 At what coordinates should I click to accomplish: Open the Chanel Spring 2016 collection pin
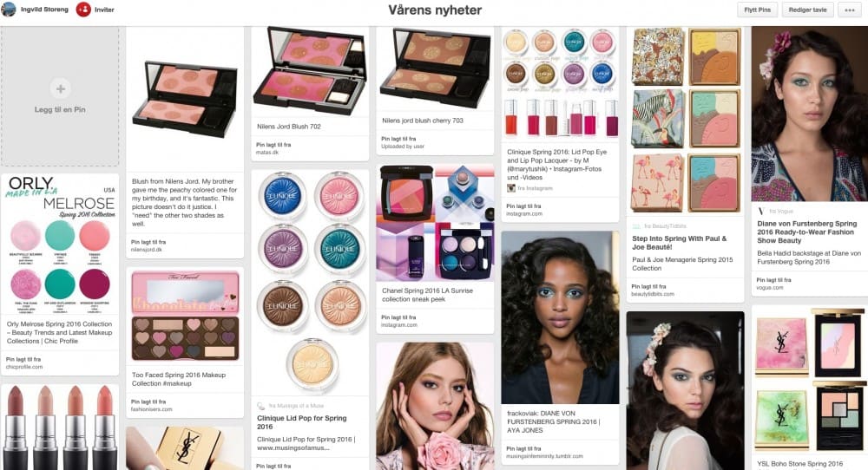(x=435, y=222)
